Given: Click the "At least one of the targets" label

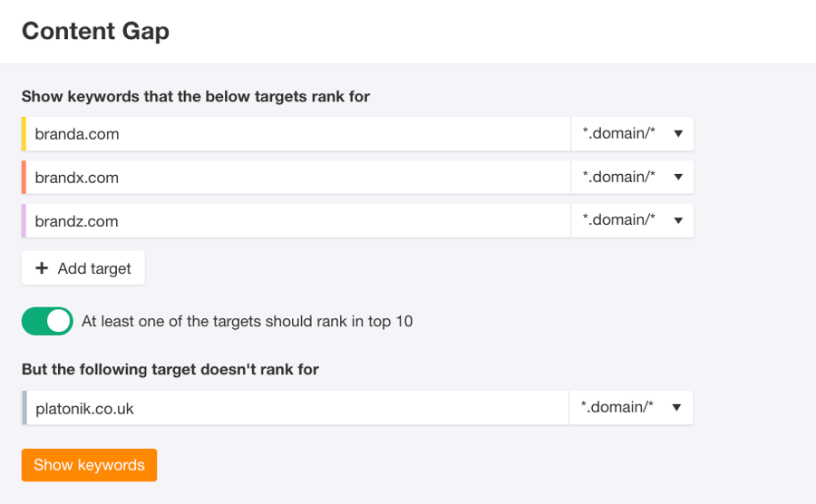Looking at the screenshot, I should click(247, 321).
